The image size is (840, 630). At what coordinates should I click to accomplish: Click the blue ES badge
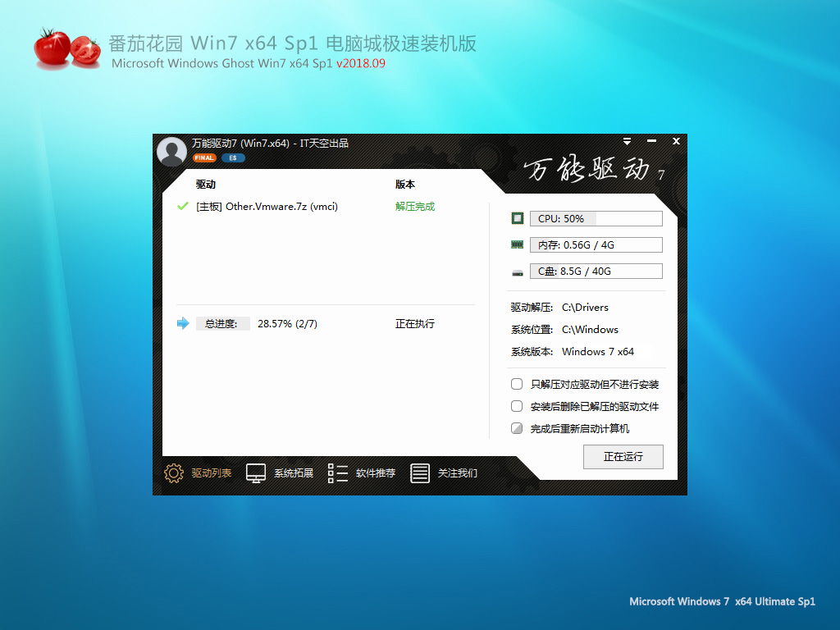(x=233, y=158)
